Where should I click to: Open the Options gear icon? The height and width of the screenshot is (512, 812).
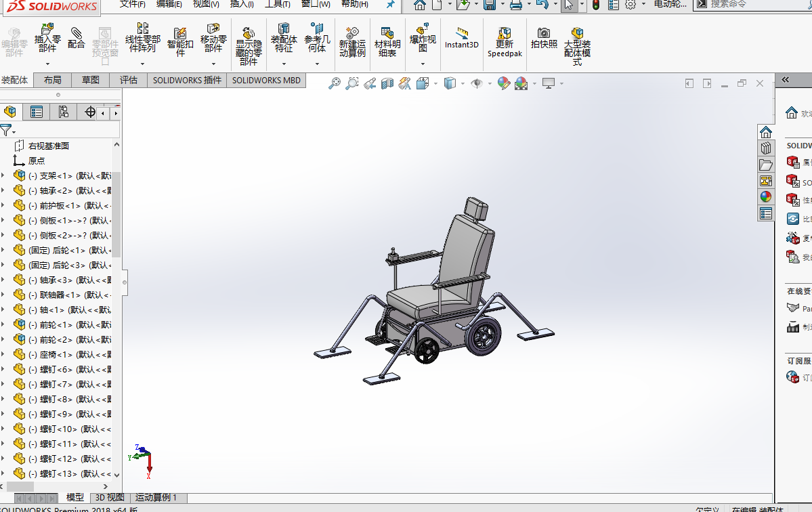tap(631, 5)
